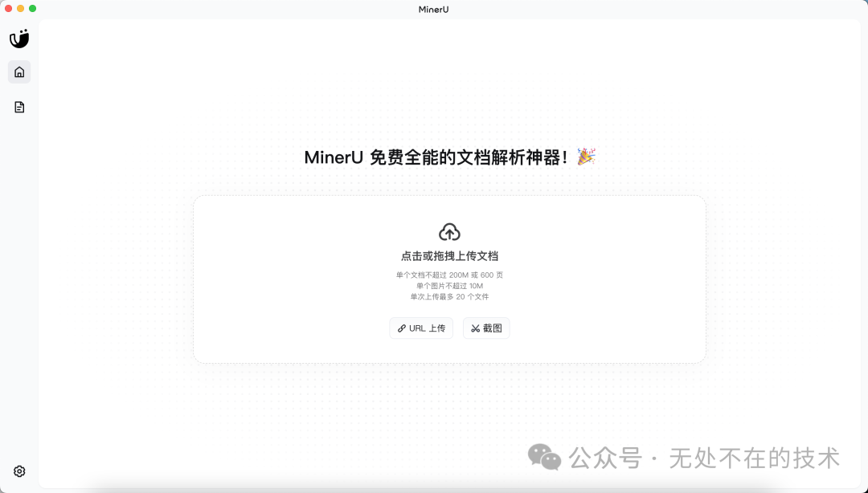Image resolution: width=868 pixels, height=493 pixels.
Task: Click the cloud upload icon
Action: [449, 231]
